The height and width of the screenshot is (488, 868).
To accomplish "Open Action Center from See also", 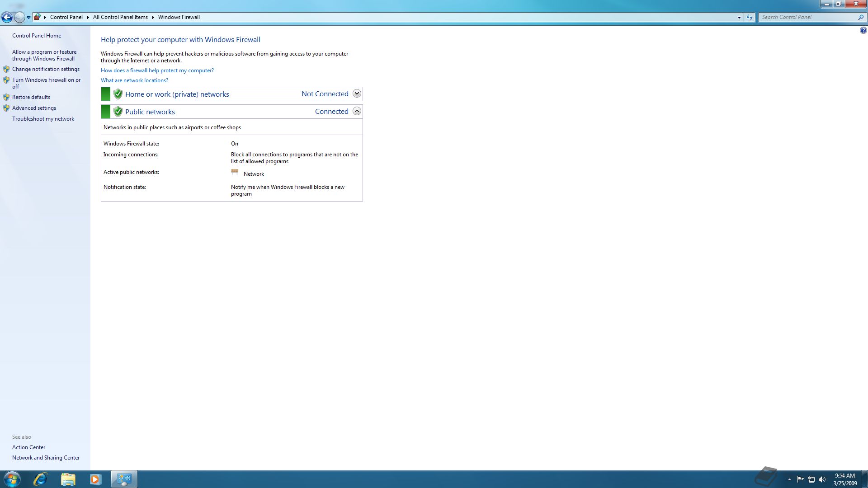I will click(29, 447).
